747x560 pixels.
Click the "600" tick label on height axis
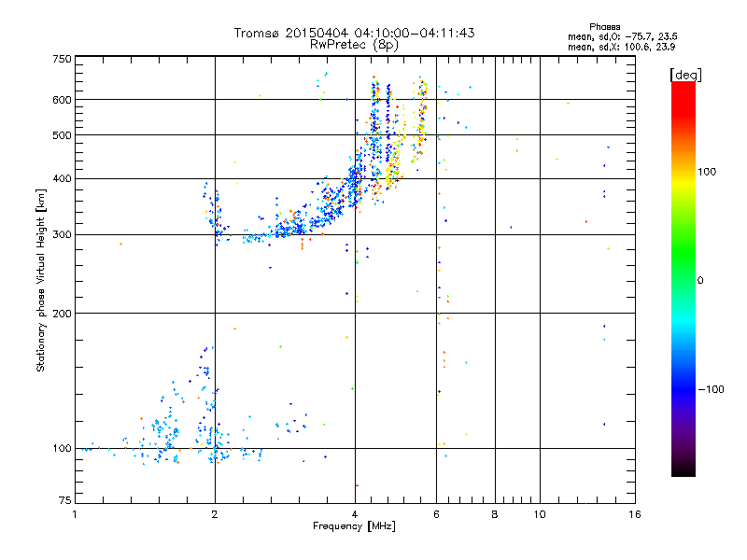pyautogui.click(x=62, y=100)
